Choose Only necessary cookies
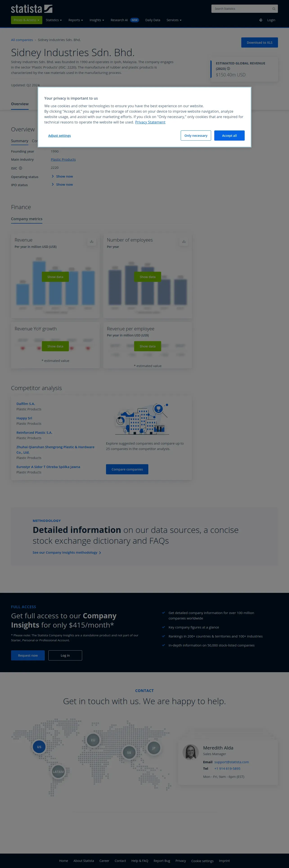The height and width of the screenshot is (868, 289). coord(196,136)
